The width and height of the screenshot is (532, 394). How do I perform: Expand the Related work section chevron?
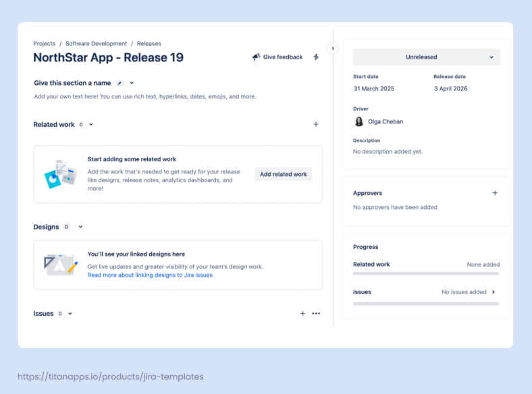(91, 124)
